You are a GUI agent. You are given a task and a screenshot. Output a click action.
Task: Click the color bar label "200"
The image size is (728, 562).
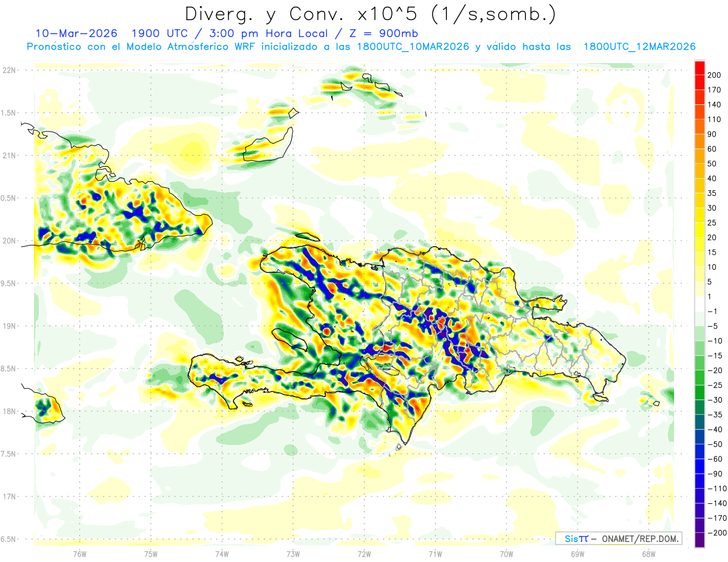point(715,74)
